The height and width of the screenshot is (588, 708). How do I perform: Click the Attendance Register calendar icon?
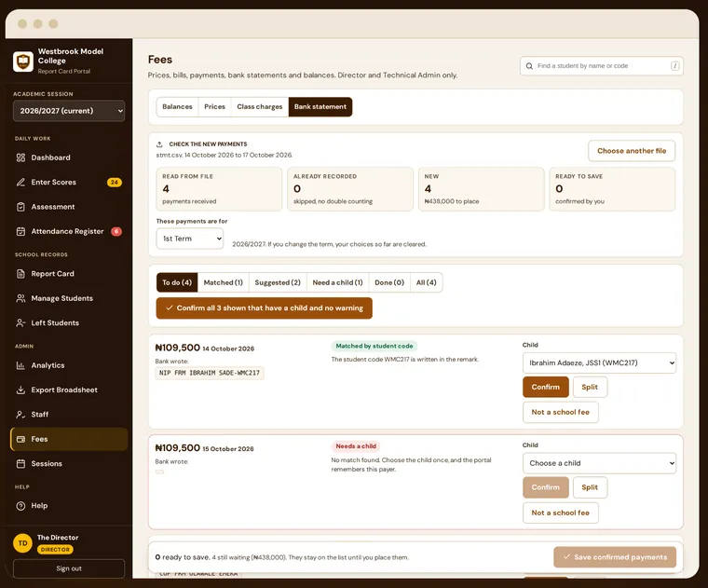pyautogui.click(x=20, y=231)
